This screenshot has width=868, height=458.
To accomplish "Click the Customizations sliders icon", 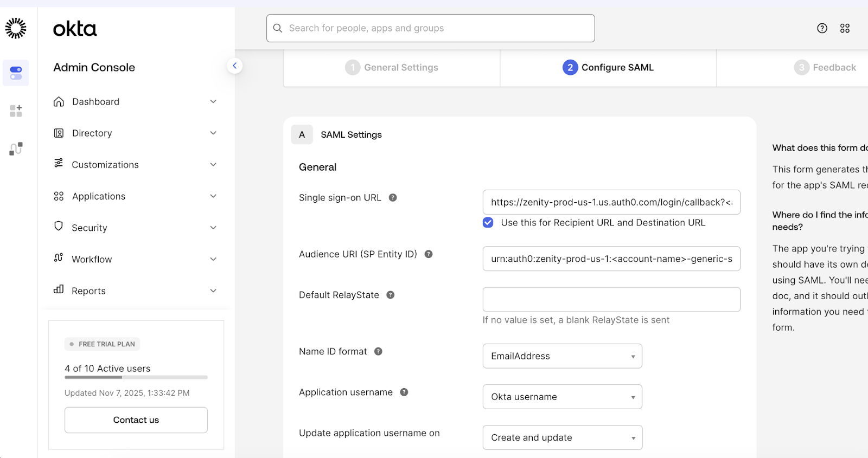I will click(59, 163).
